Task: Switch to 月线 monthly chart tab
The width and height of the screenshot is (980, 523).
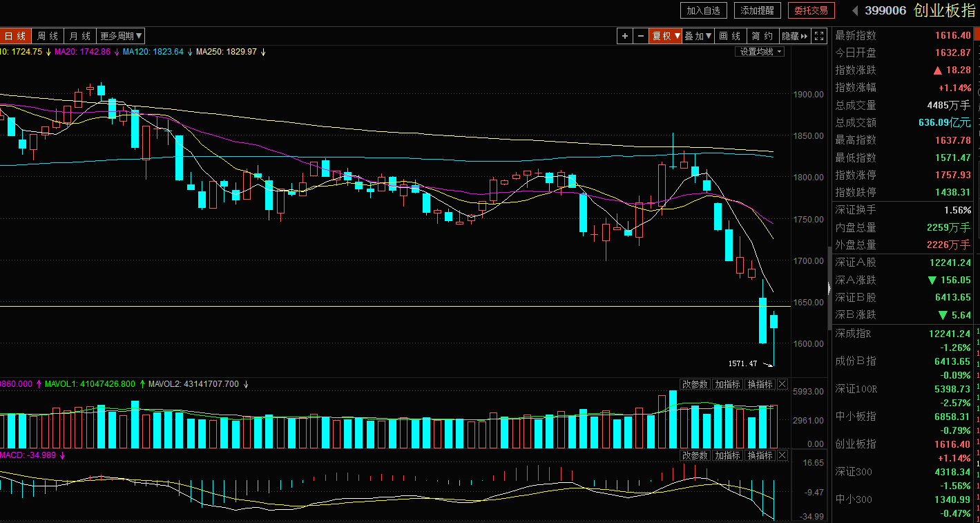Action: coord(81,36)
